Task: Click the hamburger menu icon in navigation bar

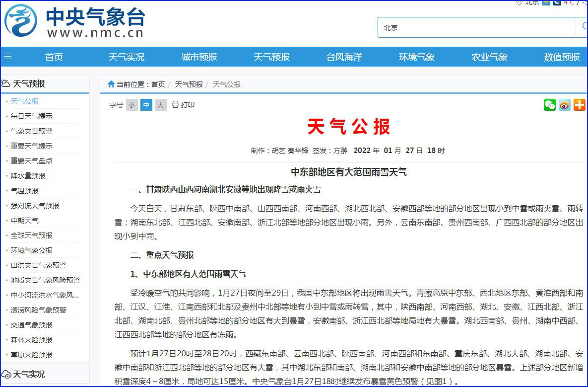Action: [x=7, y=57]
